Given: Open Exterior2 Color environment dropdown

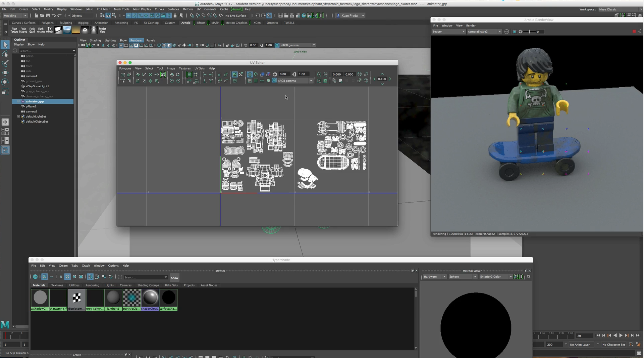Looking at the screenshot, I should 496,277.
